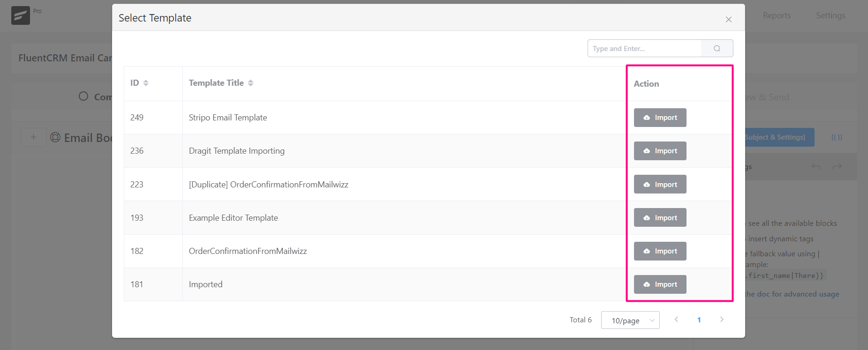Import the [Duplicate] OrderConfirmationFromMailwizz template
Image resolution: width=868 pixels, height=350 pixels.
pos(660,184)
